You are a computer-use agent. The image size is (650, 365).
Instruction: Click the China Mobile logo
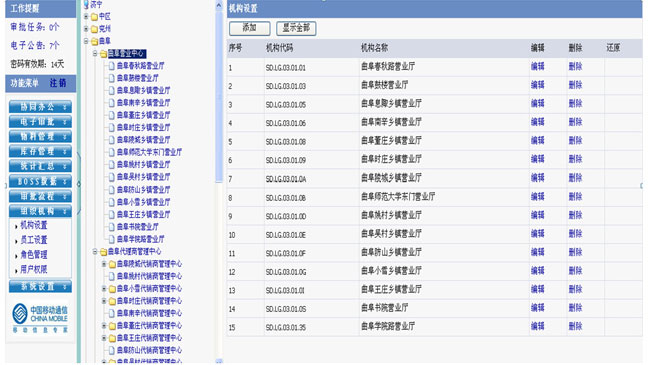click(x=40, y=318)
